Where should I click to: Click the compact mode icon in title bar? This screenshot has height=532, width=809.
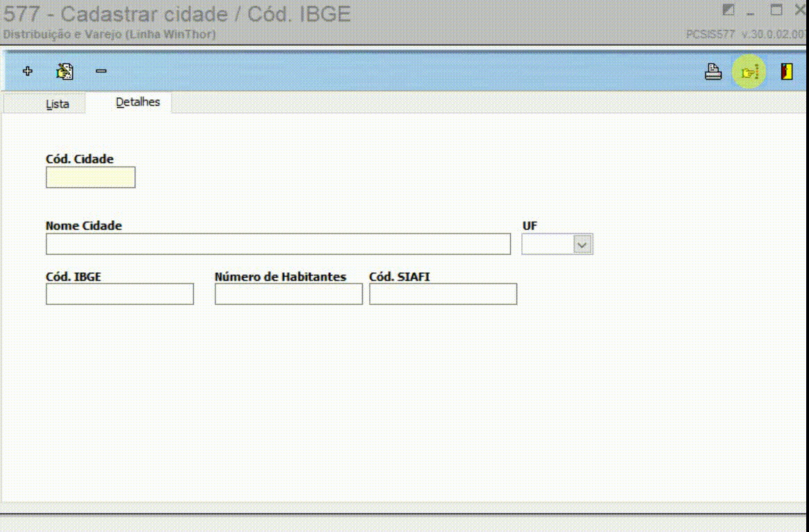(x=728, y=10)
